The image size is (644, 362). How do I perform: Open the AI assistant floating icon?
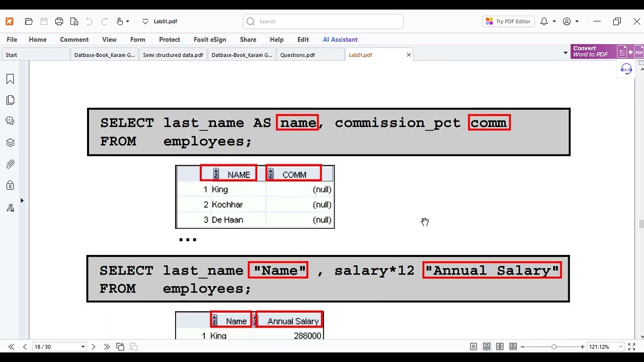pyautogui.click(x=626, y=69)
